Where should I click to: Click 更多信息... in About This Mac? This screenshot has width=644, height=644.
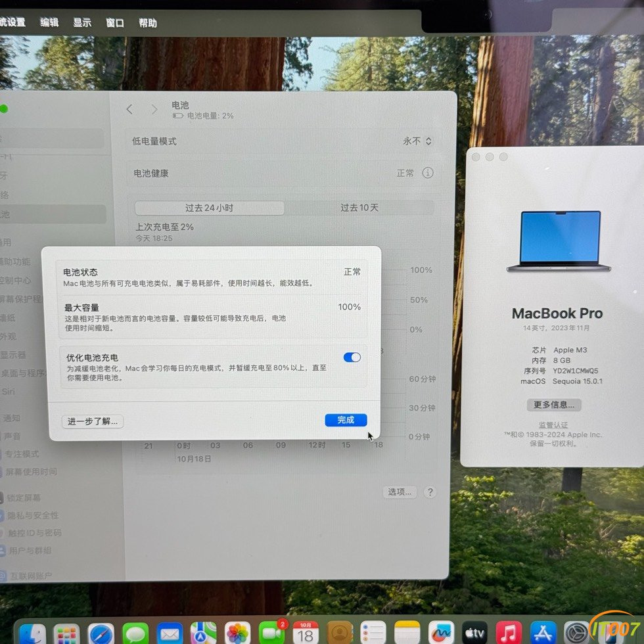coord(553,405)
